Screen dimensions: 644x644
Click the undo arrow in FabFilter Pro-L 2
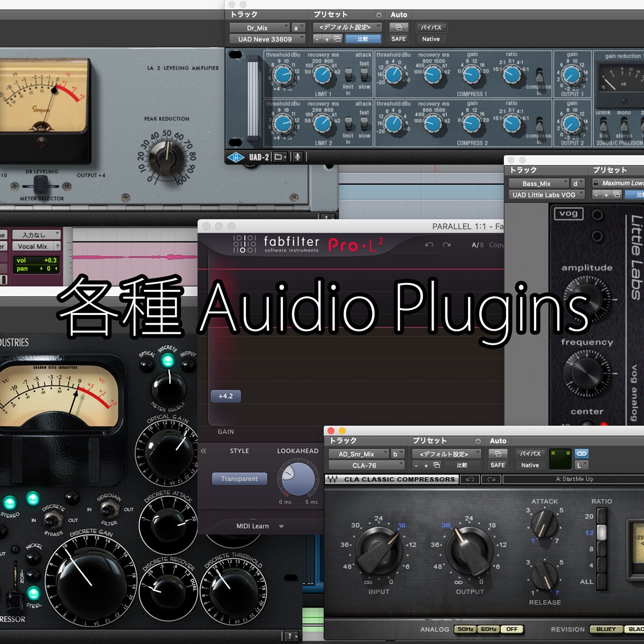point(429,245)
